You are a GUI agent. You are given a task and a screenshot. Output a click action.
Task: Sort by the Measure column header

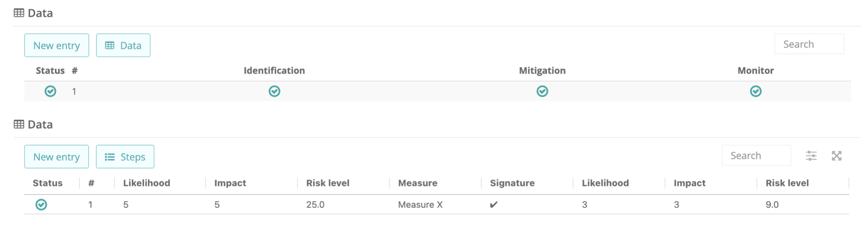[417, 183]
